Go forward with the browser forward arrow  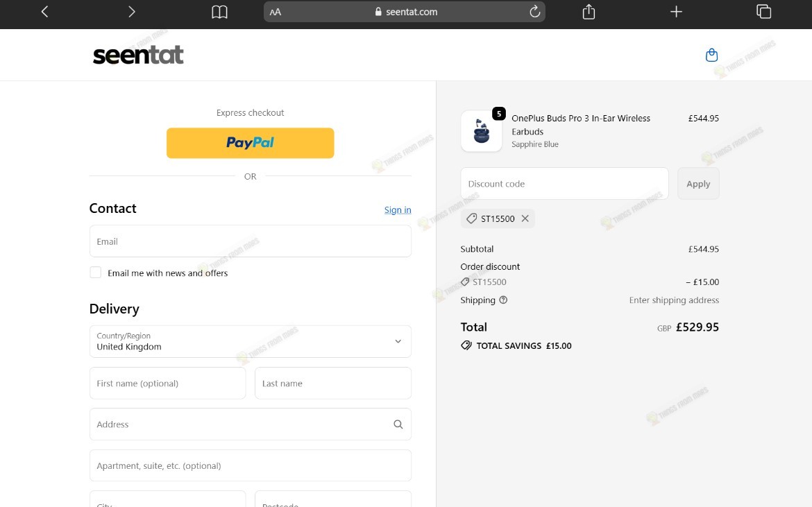[132, 11]
